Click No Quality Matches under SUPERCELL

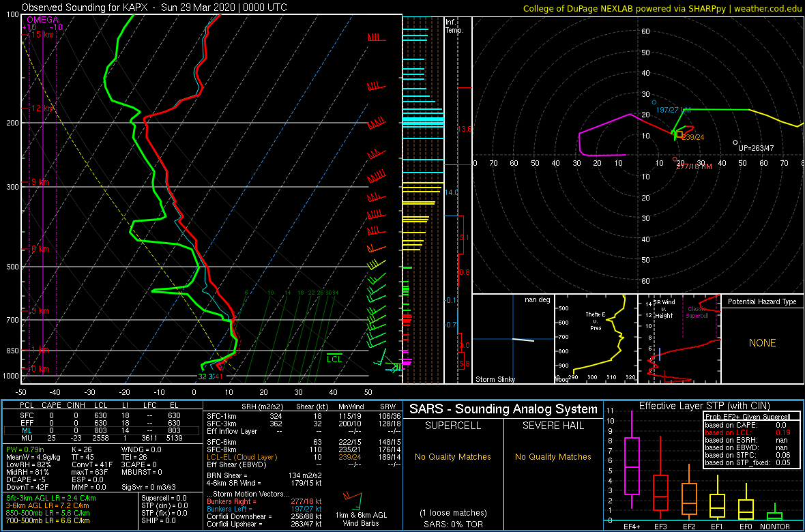pyautogui.click(x=453, y=456)
